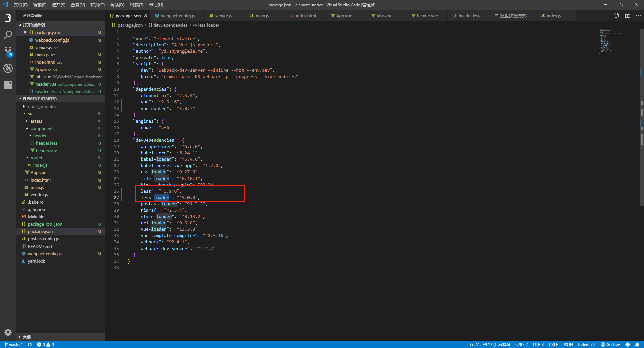644x348 pixels.
Task: Split the editor with the split icon
Action: pyautogui.click(x=628, y=16)
